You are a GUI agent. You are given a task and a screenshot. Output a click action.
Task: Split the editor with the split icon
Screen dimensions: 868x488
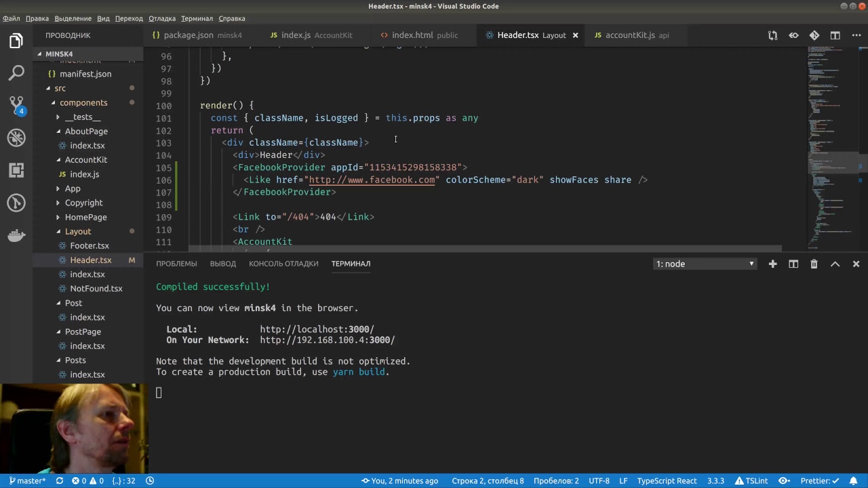pyautogui.click(x=835, y=35)
